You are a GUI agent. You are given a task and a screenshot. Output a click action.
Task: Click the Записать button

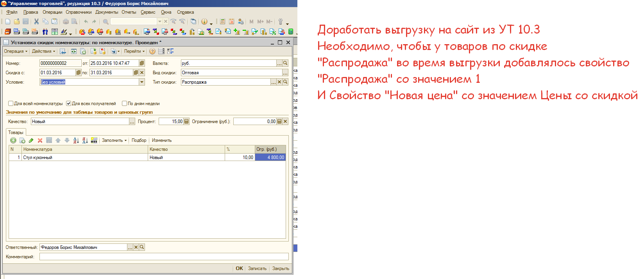coord(257,268)
